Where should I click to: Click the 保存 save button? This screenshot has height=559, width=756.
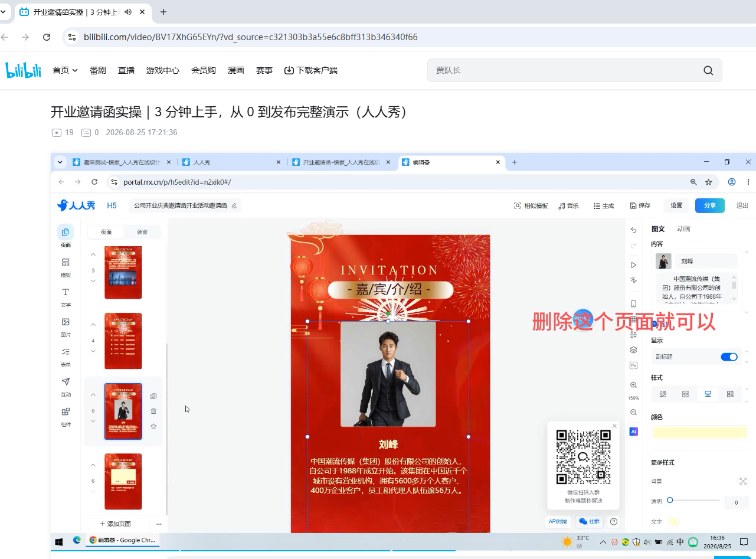[x=640, y=205]
